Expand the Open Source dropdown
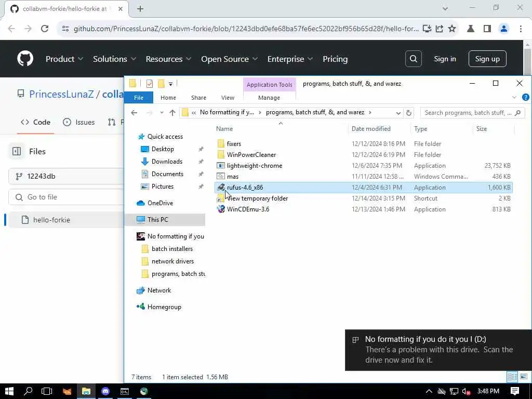Image resolution: width=532 pixels, height=399 pixels. [x=229, y=59]
